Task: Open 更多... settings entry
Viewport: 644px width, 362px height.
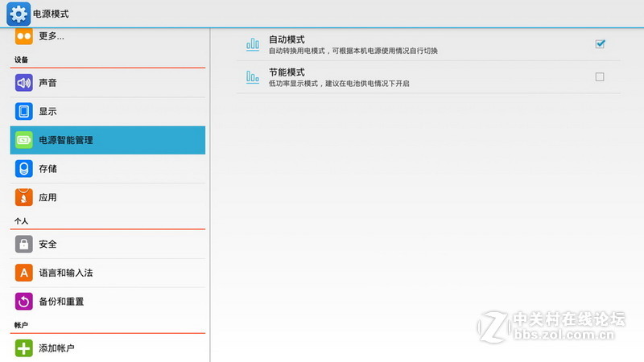Action: click(x=108, y=37)
